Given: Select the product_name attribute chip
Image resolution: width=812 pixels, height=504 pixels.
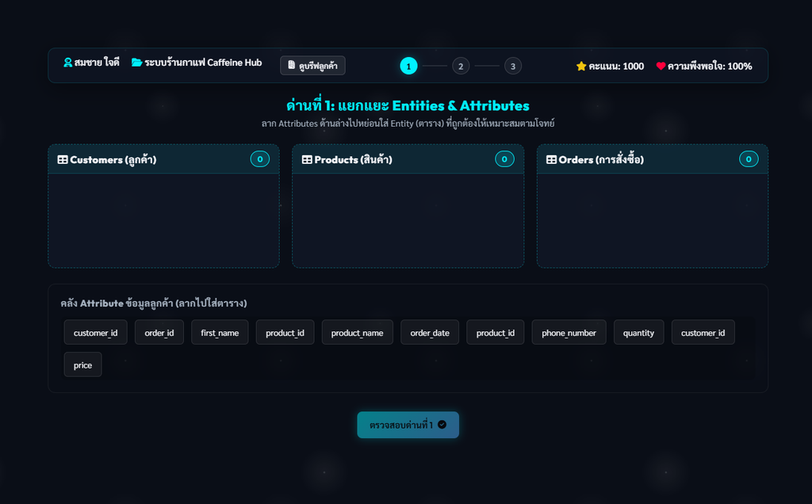Looking at the screenshot, I should [x=358, y=333].
